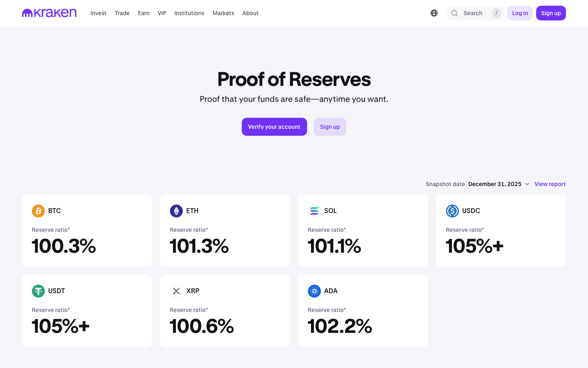Select the USDT Tether icon

[38, 291]
